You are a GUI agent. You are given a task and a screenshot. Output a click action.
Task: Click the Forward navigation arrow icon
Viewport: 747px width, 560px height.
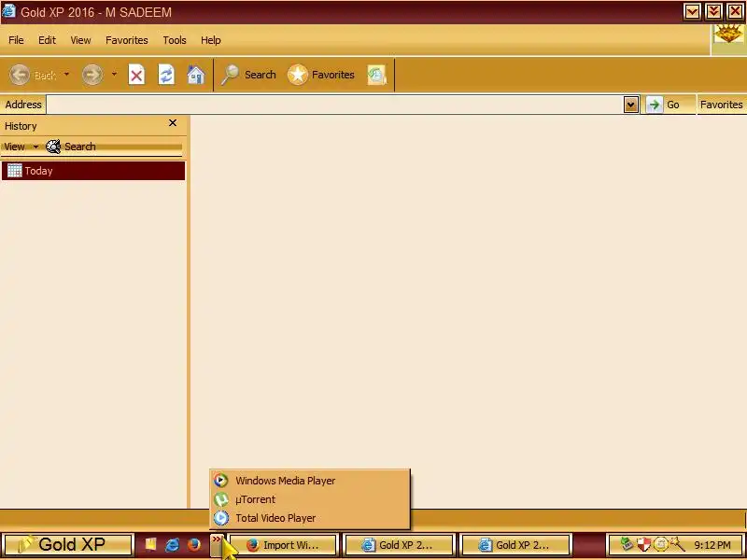tap(92, 75)
